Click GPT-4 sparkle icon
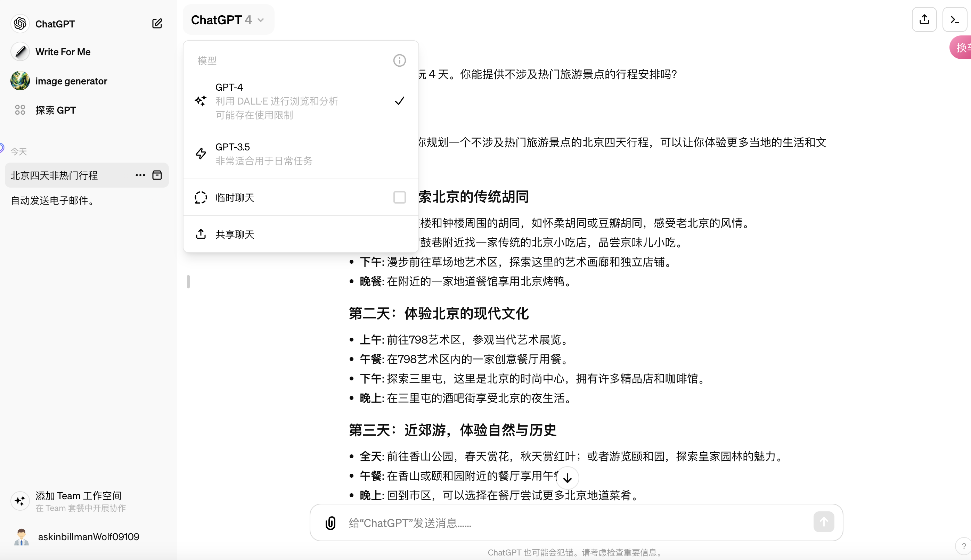The image size is (971, 560). (x=201, y=101)
